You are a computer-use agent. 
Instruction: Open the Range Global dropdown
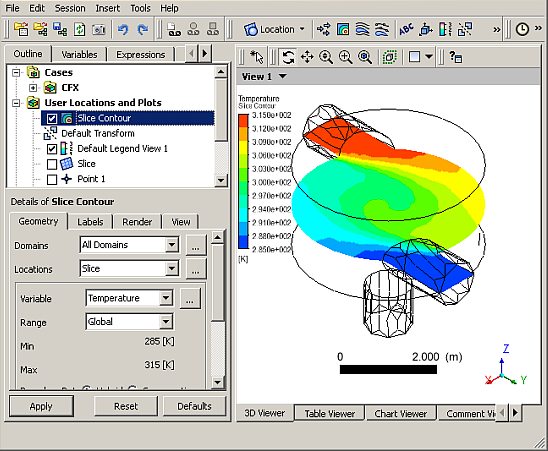[166, 322]
